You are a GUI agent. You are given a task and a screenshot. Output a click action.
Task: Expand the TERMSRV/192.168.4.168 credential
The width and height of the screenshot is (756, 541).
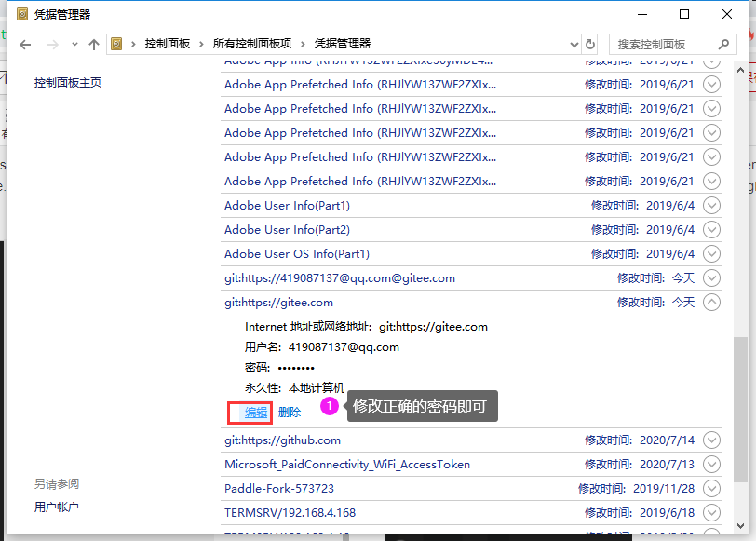point(711,511)
